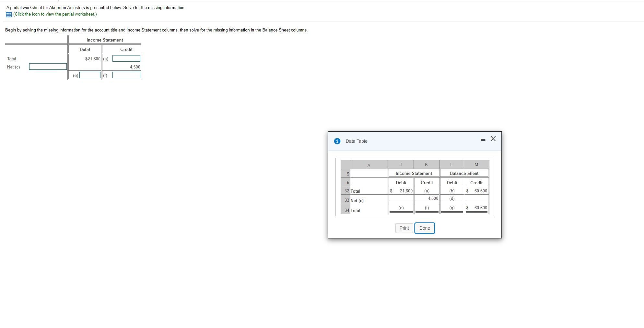Click input field (e) in the Debit column

pos(90,75)
